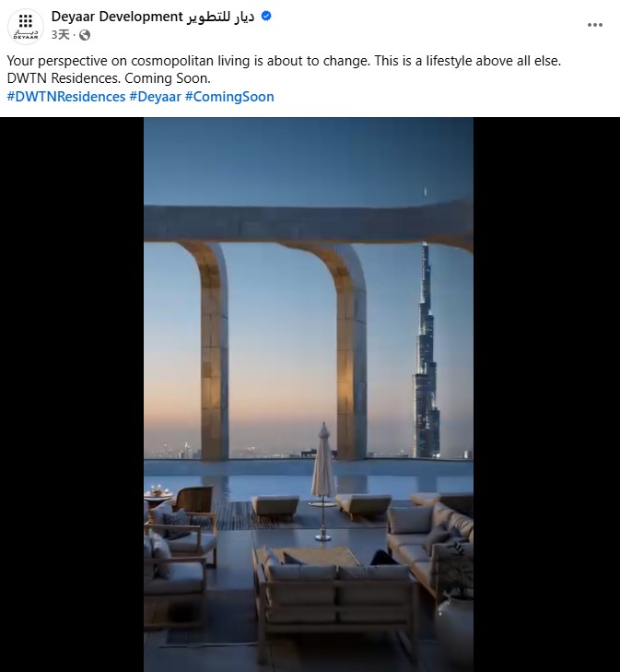Viewport: 620px width, 672px height.
Task: Open the three-dot post options menu
Action: (x=595, y=25)
